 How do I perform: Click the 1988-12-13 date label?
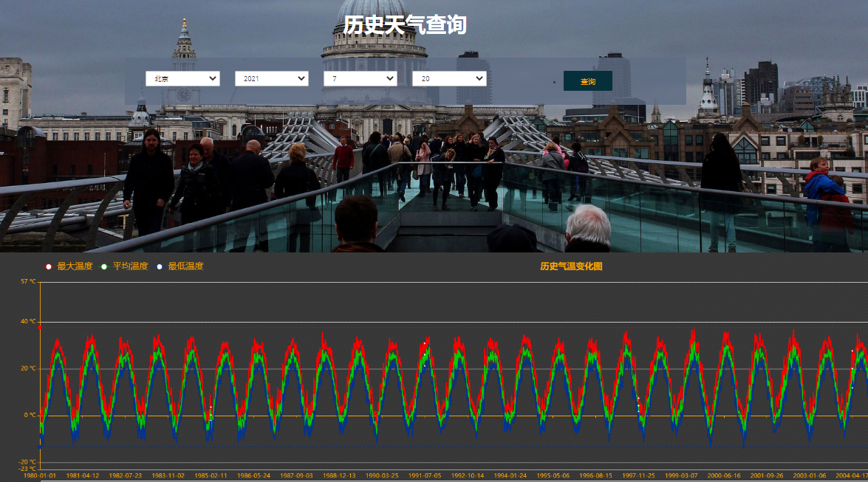point(339,475)
